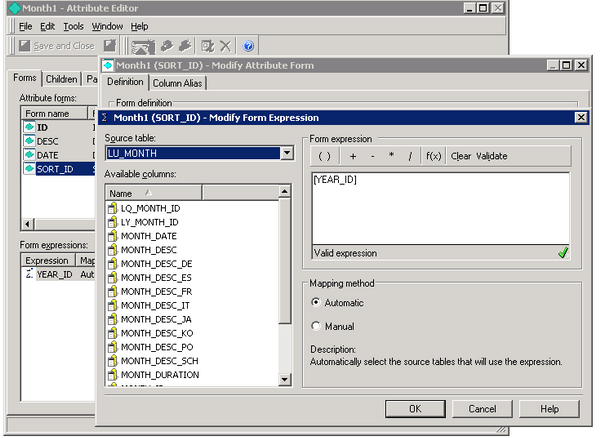Viewport: 600px width, 438px height.
Task: Click column icon next to LQ_MONTH_ID
Action: coord(112,208)
